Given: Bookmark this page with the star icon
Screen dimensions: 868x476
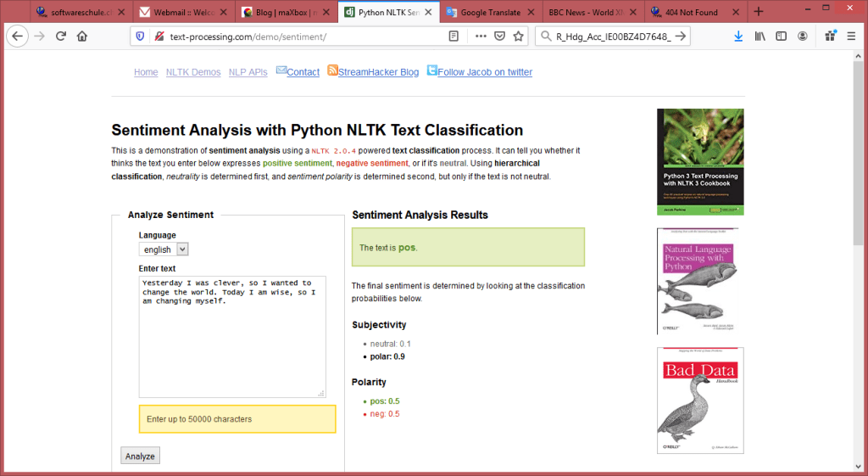Looking at the screenshot, I should tap(518, 36).
